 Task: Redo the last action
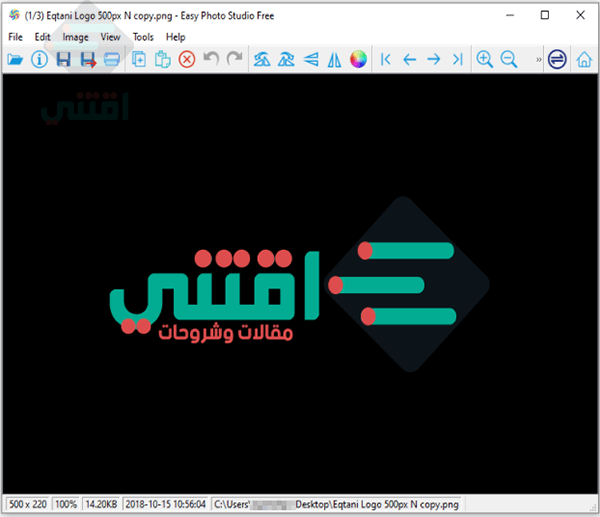[x=235, y=59]
